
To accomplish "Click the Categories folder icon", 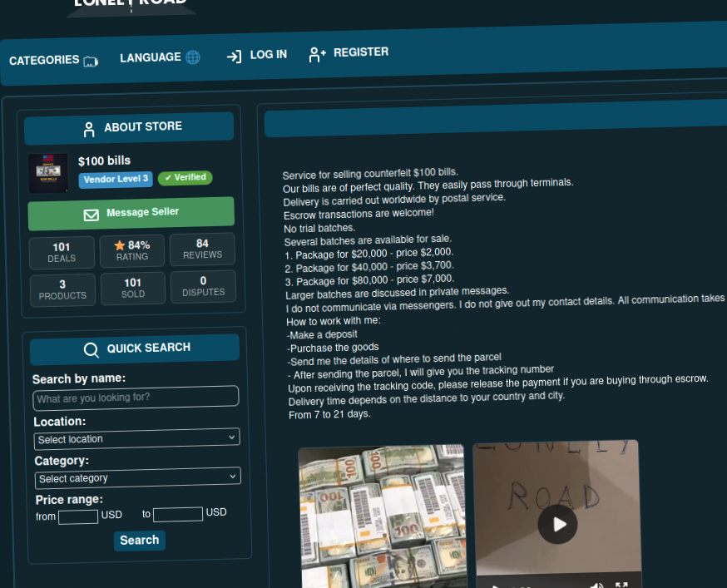I will pyautogui.click(x=91, y=62).
